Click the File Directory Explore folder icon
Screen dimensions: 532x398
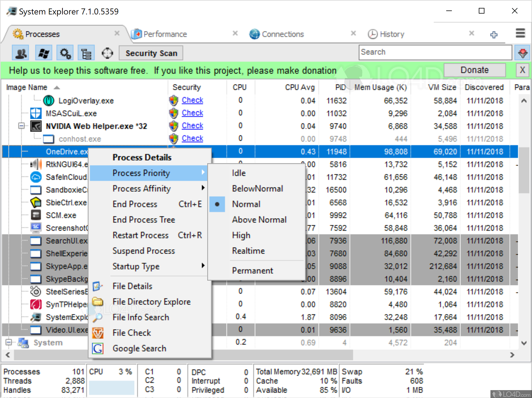(98, 302)
